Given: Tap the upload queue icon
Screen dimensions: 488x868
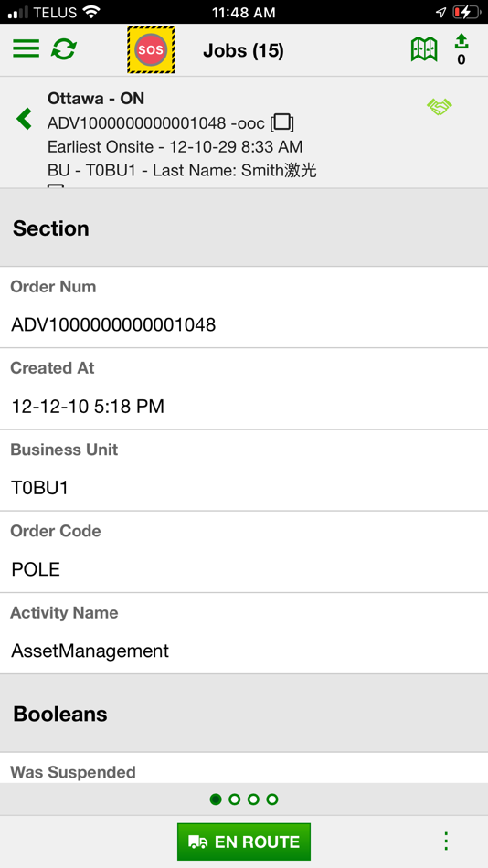Looking at the screenshot, I should (461, 48).
